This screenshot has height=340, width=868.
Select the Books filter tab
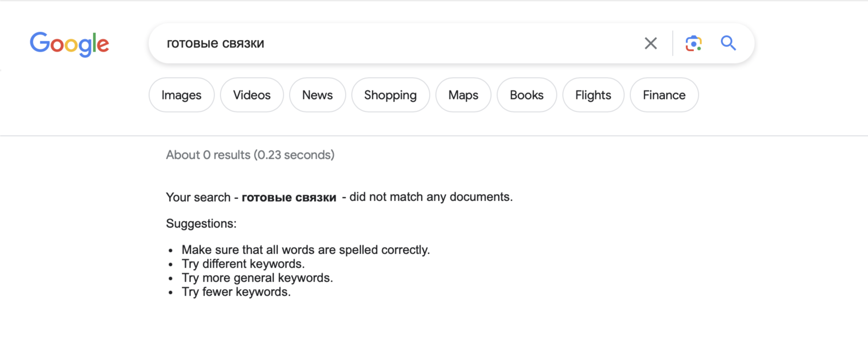point(526,95)
